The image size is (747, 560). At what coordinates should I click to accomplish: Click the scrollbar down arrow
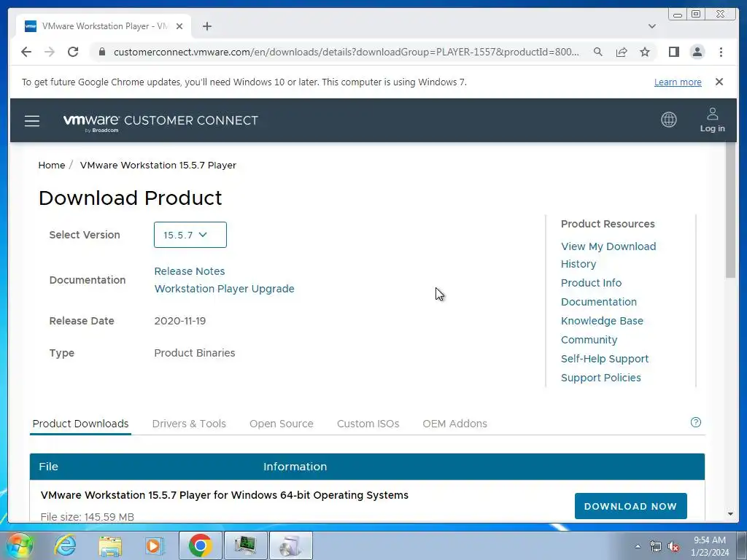pyautogui.click(x=730, y=514)
